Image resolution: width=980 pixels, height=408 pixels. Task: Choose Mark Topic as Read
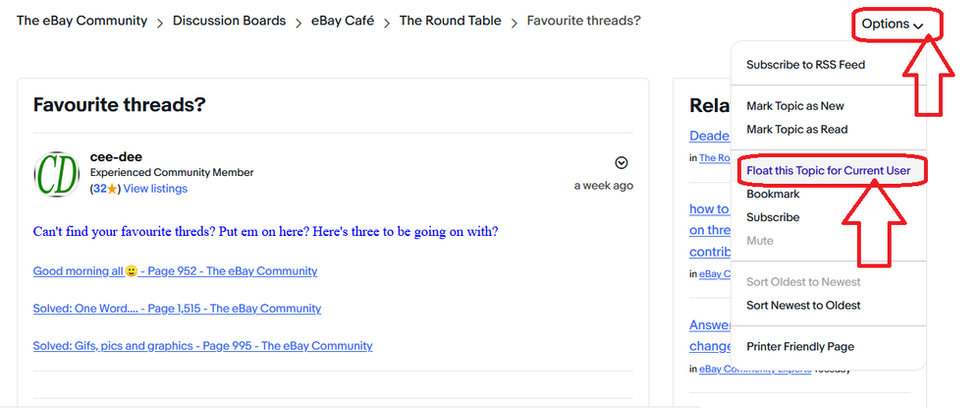(x=797, y=130)
